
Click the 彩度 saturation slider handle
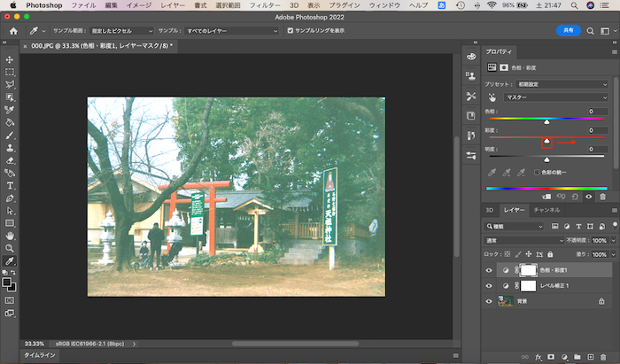tap(546, 142)
